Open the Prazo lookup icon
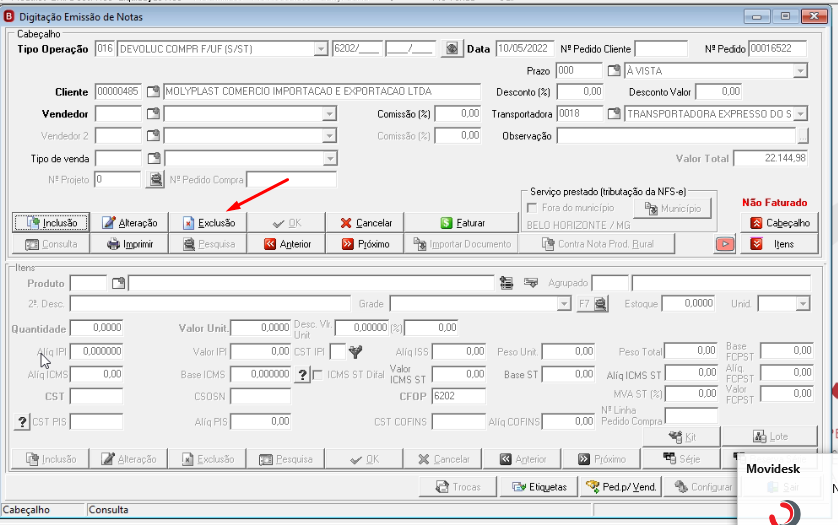The height and width of the screenshot is (525, 838). tap(614, 70)
